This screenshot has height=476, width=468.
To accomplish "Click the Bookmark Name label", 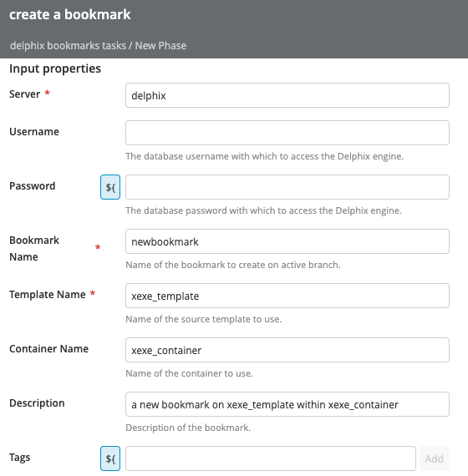I will [x=34, y=248].
